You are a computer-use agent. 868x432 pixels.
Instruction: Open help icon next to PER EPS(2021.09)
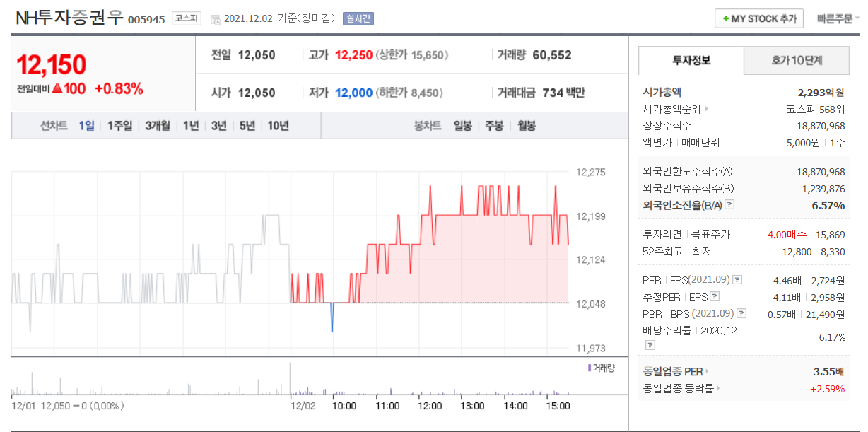[x=737, y=280]
